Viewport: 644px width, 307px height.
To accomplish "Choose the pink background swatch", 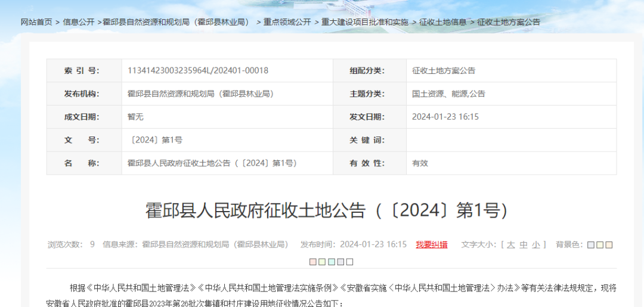I will tap(313, 262).
